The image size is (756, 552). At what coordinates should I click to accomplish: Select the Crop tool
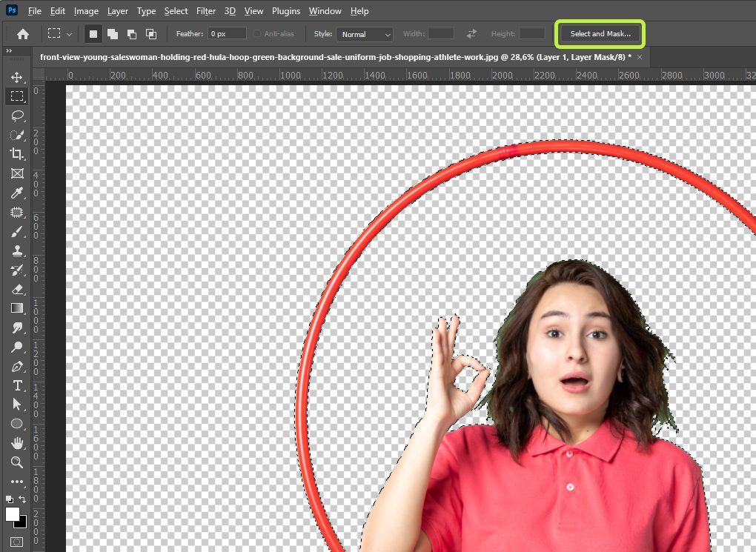point(17,154)
